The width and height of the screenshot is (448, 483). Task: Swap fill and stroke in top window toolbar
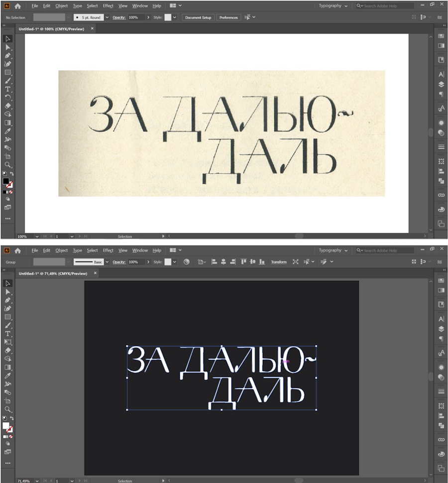tap(12, 174)
